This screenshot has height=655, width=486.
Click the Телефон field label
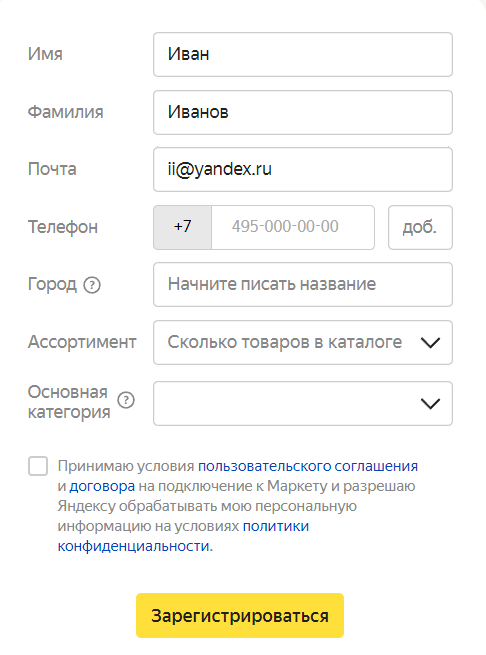(63, 227)
